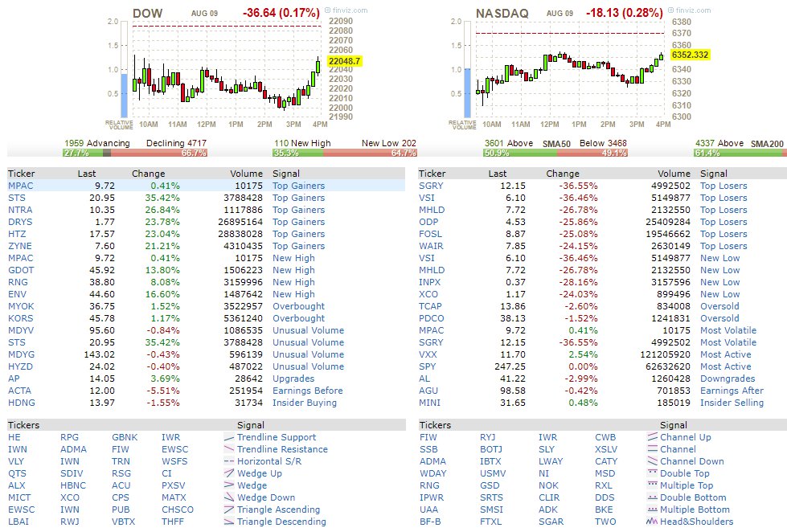Click Top Losers signal next to WAIR
The image size is (787, 532).
point(723,246)
